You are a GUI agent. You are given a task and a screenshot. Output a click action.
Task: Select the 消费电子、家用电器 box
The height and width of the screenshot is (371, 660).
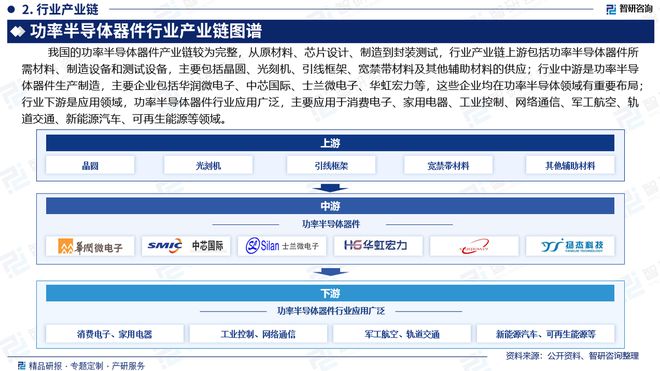point(114,334)
